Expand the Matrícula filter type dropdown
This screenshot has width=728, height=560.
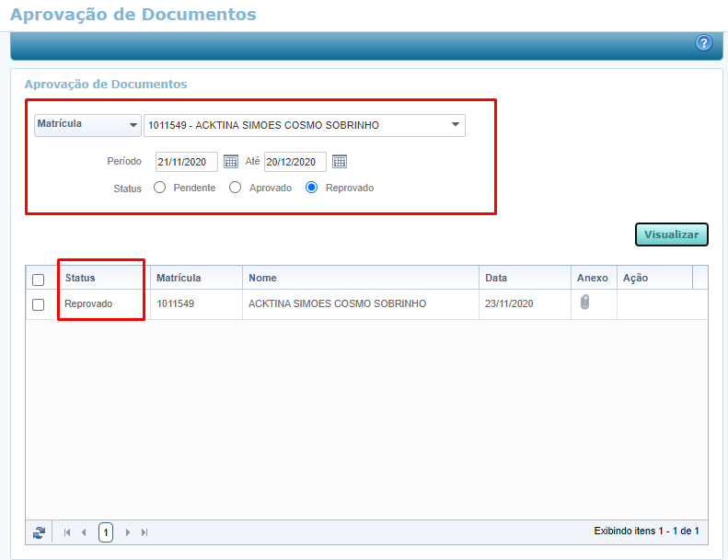click(x=87, y=124)
